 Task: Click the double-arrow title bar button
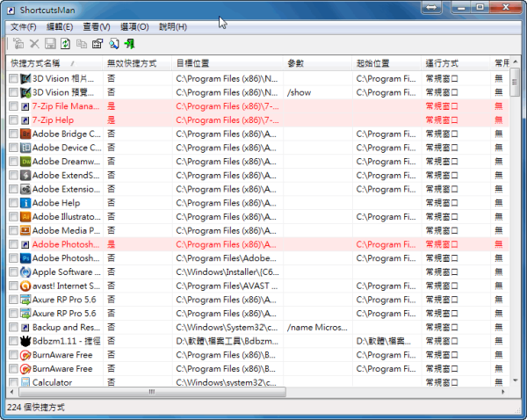[x=431, y=7]
